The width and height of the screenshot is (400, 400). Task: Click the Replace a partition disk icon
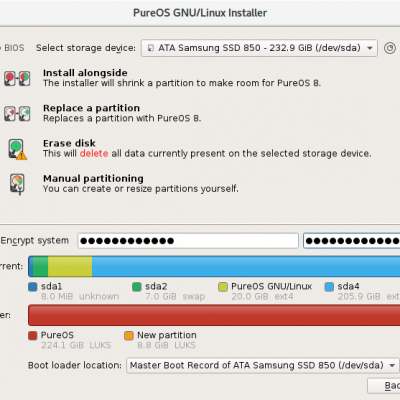click(17, 114)
